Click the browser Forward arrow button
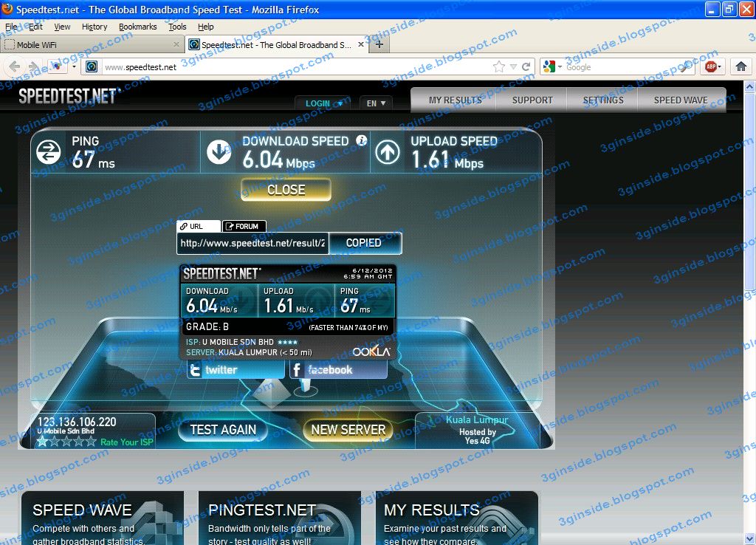 33,66
